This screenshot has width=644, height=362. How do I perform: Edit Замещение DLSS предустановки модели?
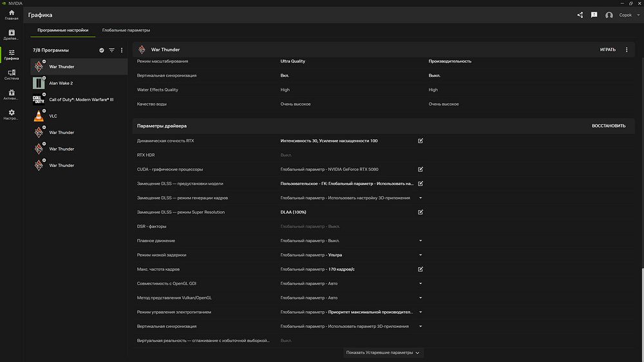[420, 184]
